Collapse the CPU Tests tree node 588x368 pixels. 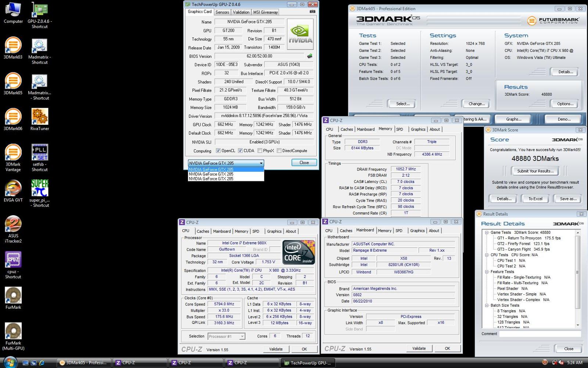487,255
